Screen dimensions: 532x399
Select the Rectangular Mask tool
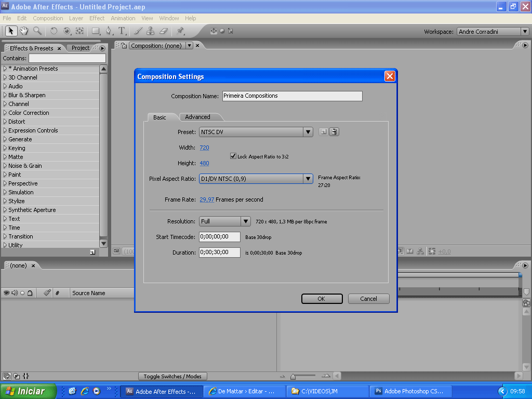(x=96, y=31)
